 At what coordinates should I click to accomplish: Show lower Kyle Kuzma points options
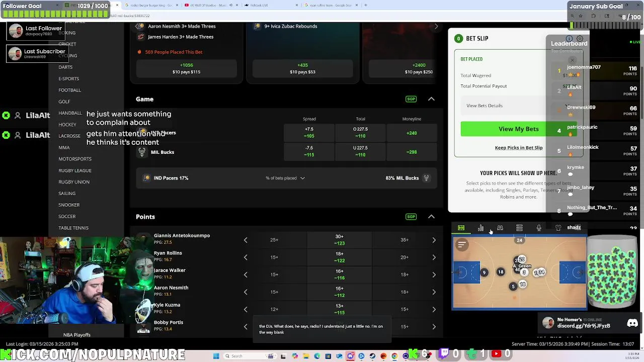click(x=246, y=309)
